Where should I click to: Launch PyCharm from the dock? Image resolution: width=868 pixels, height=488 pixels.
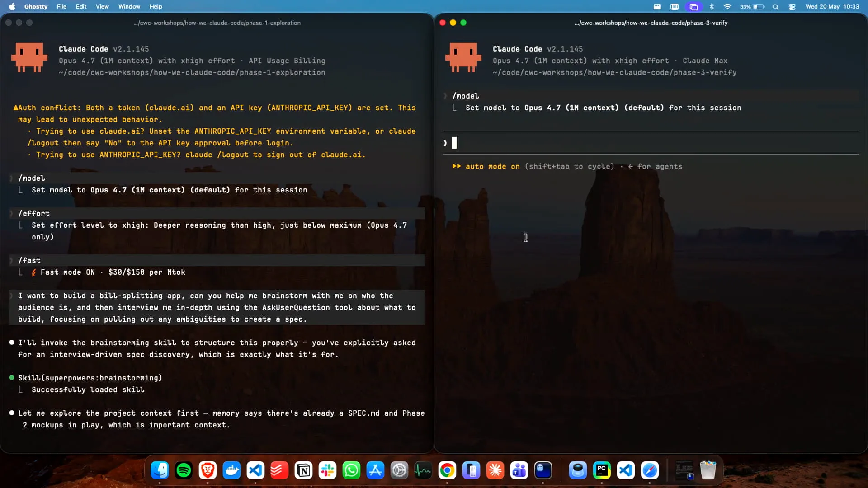[x=602, y=470]
